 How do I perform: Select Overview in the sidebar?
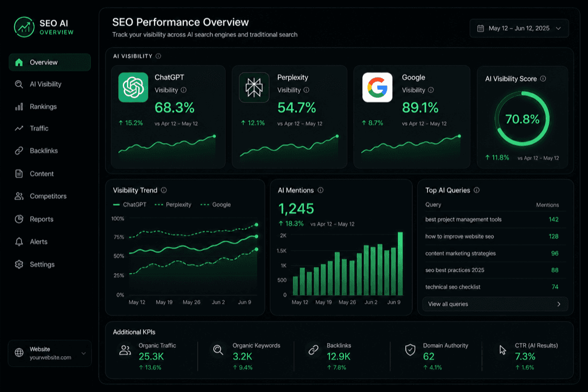tap(49, 62)
